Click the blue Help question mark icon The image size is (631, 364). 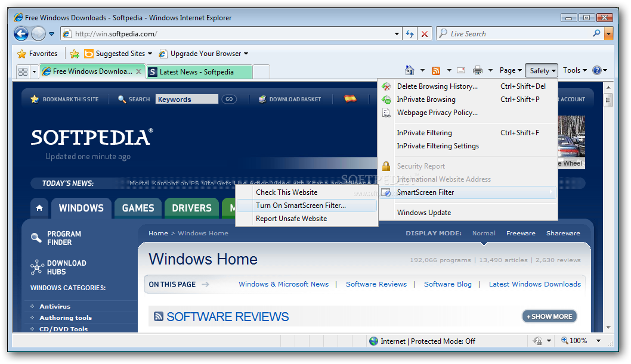click(x=597, y=70)
